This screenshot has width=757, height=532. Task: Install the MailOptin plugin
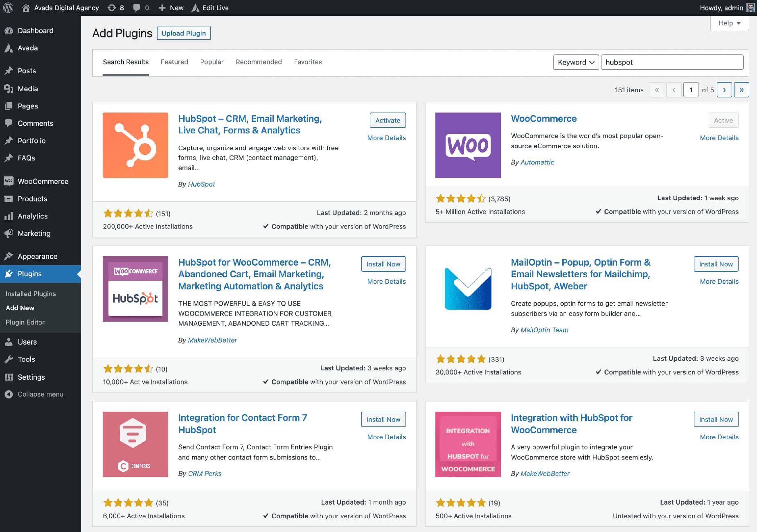click(x=716, y=264)
